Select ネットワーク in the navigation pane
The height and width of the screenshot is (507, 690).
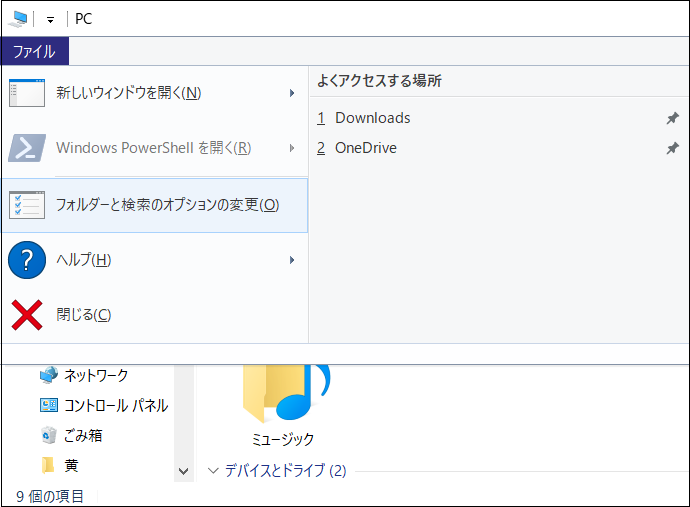[95, 375]
